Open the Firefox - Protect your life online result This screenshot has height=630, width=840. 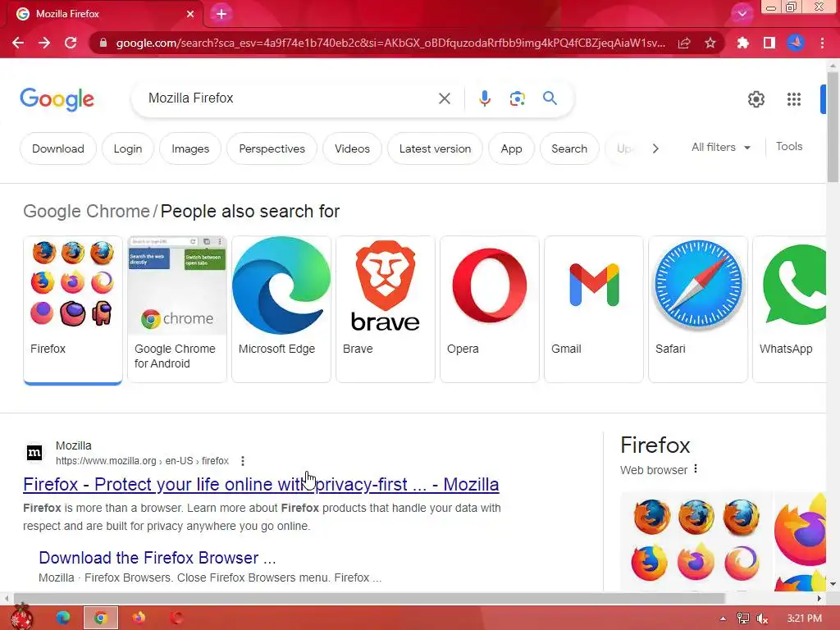(x=261, y=484)
